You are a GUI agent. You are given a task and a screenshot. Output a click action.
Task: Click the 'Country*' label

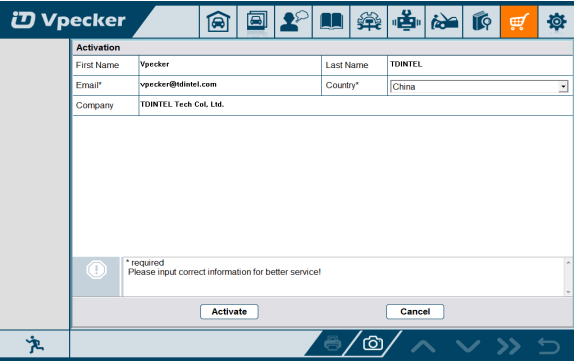tap(342, 85)
